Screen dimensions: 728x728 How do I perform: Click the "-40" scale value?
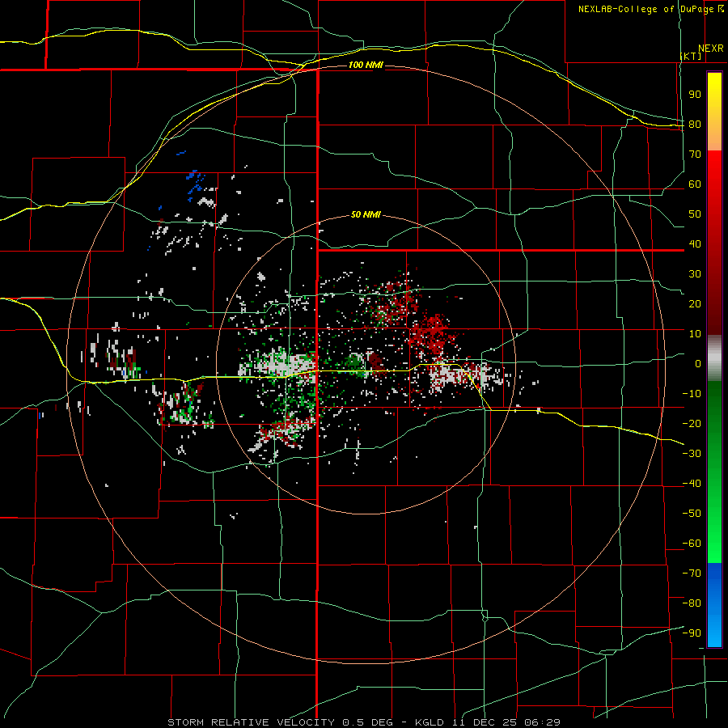(x=692, y=484)
